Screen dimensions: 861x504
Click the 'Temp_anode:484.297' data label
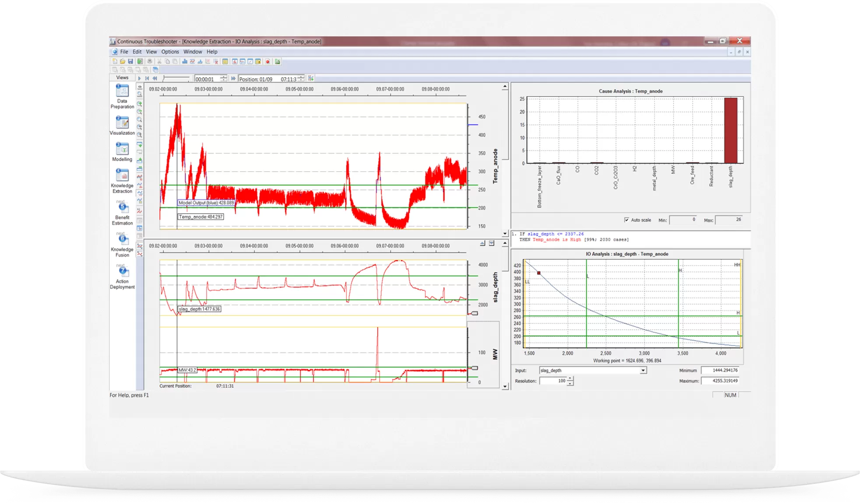201,217
